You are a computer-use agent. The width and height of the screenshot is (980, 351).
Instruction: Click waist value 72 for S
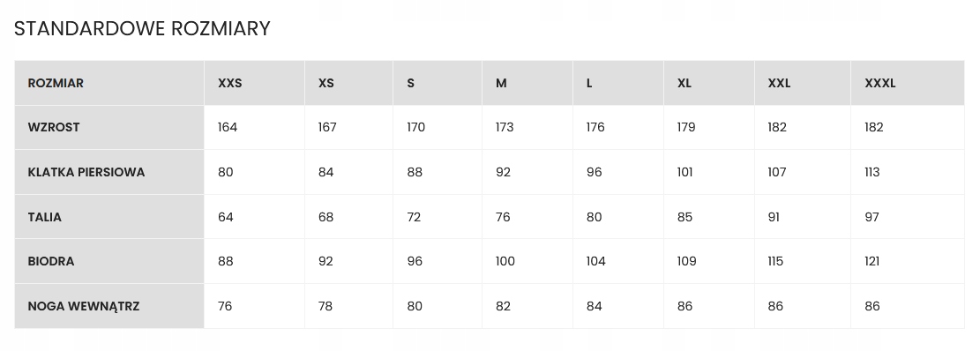(x=414, y=217)
